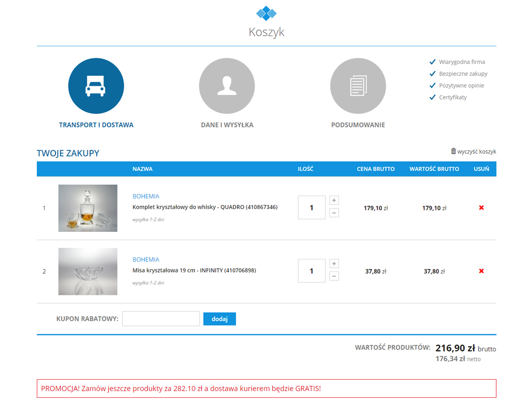Open the BOHEMIA brand link for whisky set

(x=146, y=196)
